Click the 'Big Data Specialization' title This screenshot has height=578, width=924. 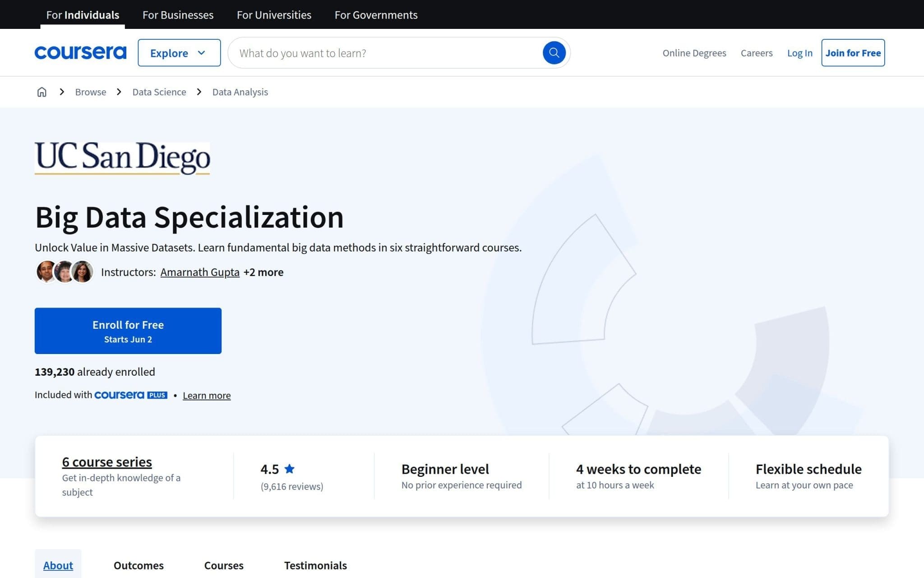pyautogui.click(x=189, y=217)
